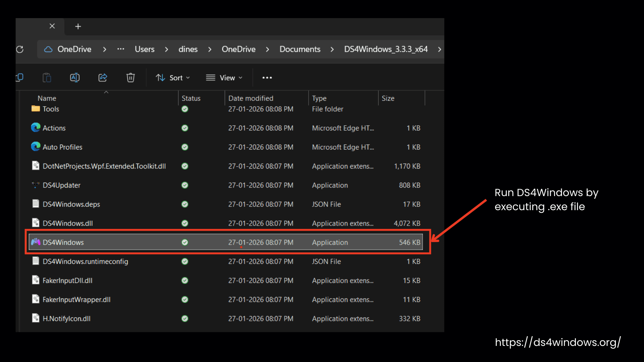Click the OneDrive cloud icon in address bar
Viewport: 644px width, 362px height.
[48, 49]
